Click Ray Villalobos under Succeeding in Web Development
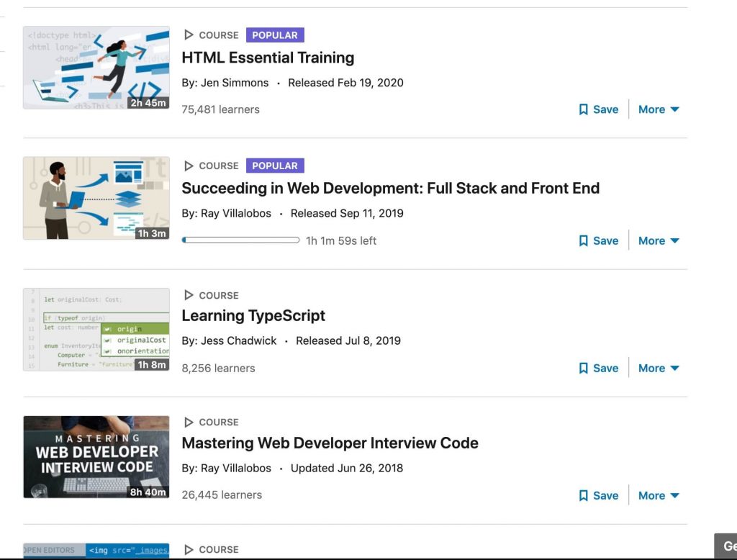737x560 pixels. (x=236, y=214)
